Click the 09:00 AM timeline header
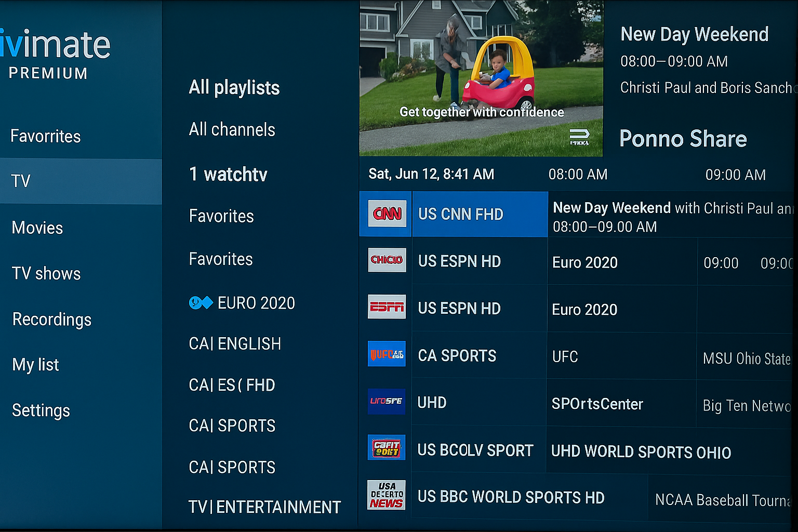This screenshot has height=532, width=798. [736, 175]
